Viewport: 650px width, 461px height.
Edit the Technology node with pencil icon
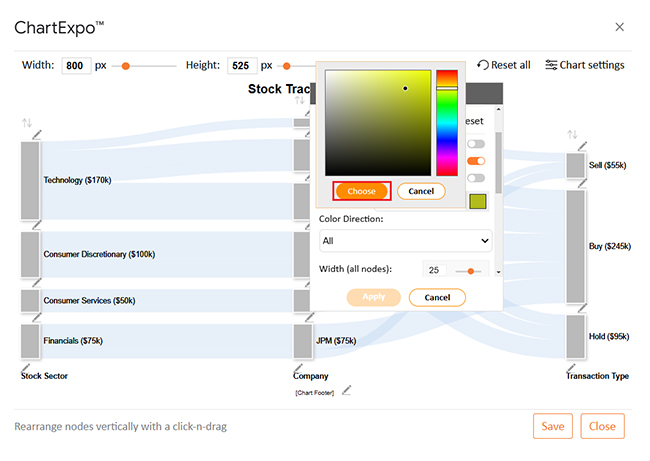[x=37, y=134]
